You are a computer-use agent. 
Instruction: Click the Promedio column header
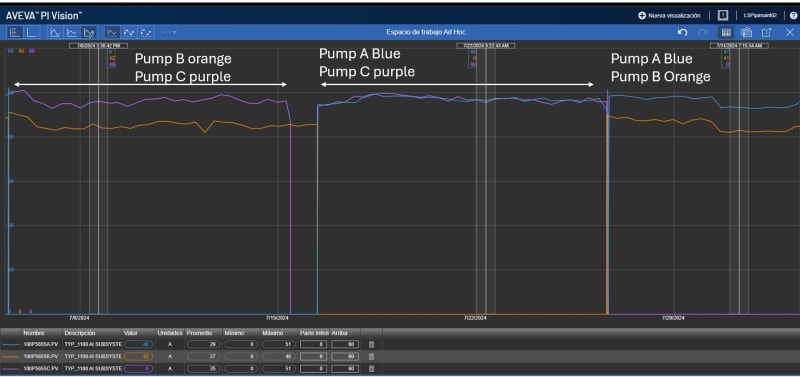199,333
